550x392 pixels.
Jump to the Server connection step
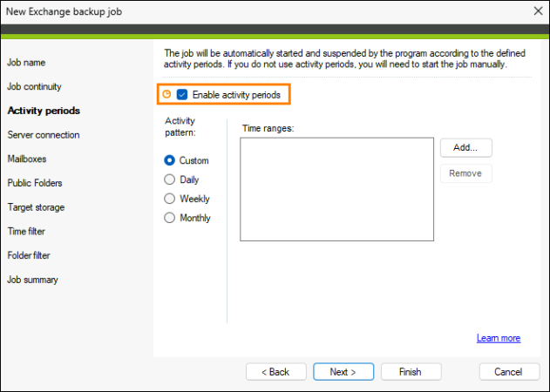44,135
